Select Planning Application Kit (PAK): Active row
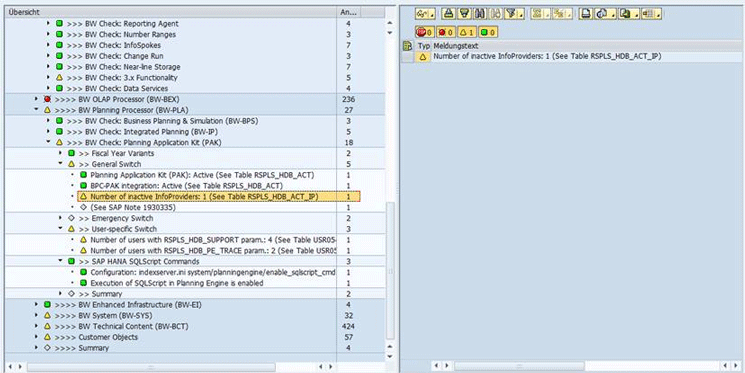745x373 pixels. pos(202,175)
